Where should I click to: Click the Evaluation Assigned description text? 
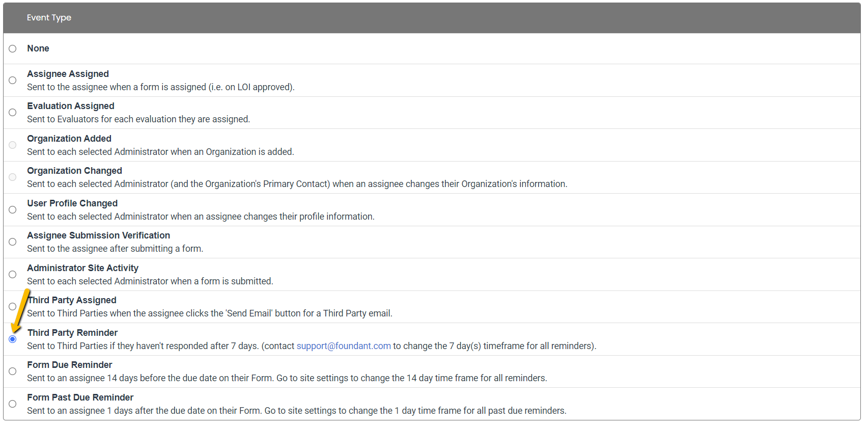pos(138,119)
